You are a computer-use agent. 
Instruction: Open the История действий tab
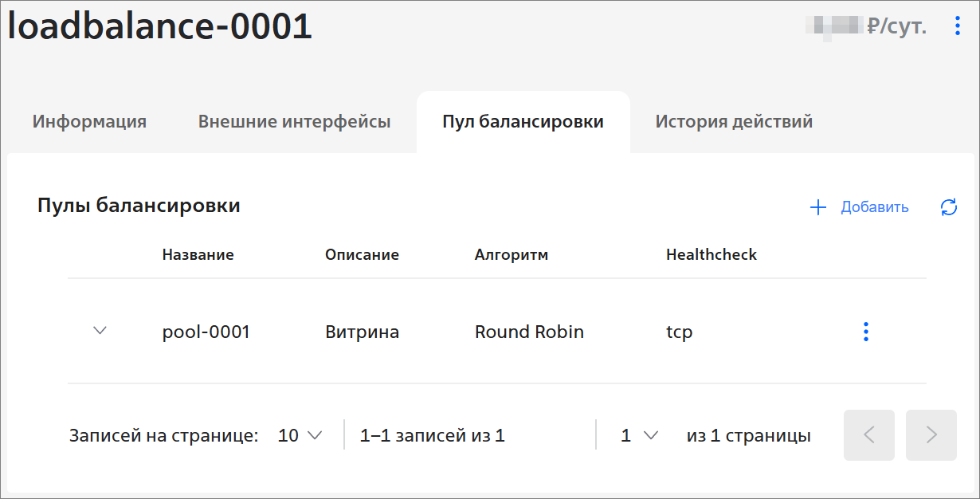pyautogui.click(x=734, y=122)
